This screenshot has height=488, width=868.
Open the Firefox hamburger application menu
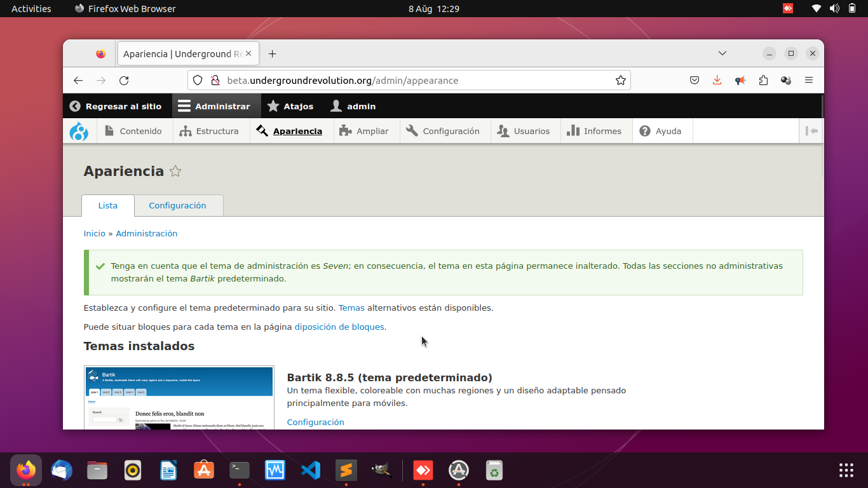point(809,80)
